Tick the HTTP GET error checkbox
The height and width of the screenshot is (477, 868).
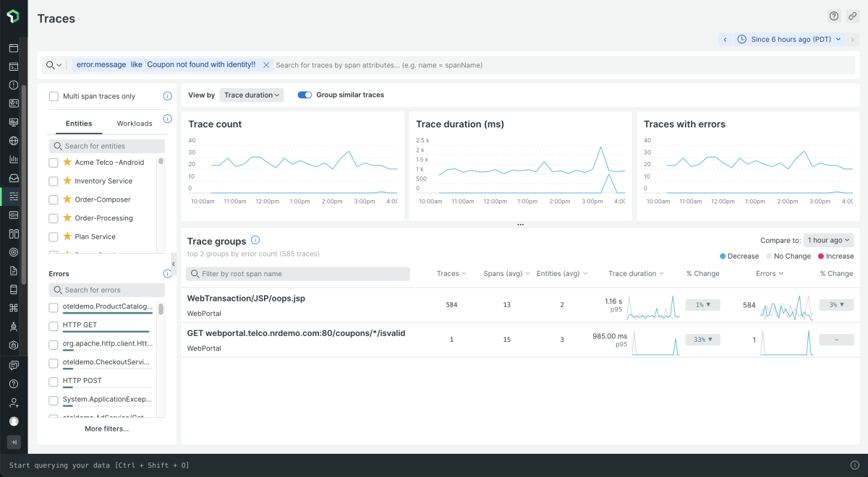tap(54, 326)
